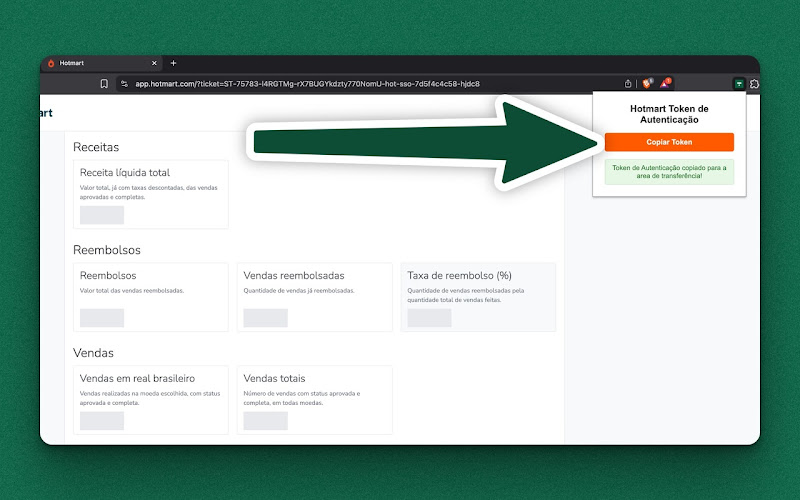This screenshot has width=800, height=500.
Task: Click the Copiar Token button
Action: (669, 142)
